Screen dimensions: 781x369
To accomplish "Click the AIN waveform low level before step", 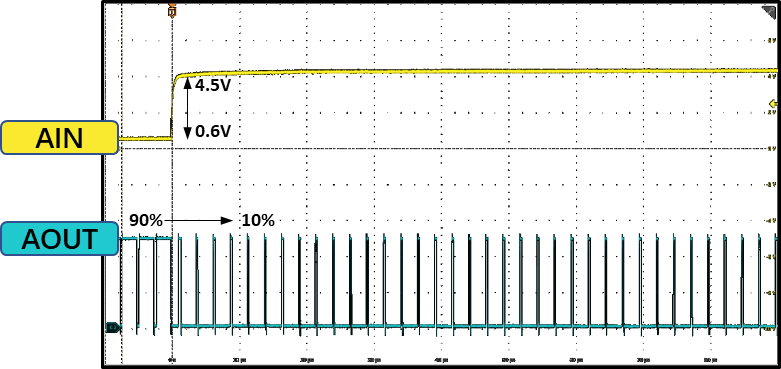I will (146, 138).
